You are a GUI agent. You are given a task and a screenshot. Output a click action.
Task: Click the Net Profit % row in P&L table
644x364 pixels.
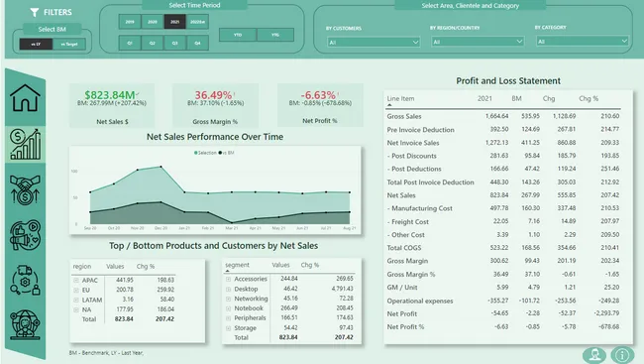[503, 327]
